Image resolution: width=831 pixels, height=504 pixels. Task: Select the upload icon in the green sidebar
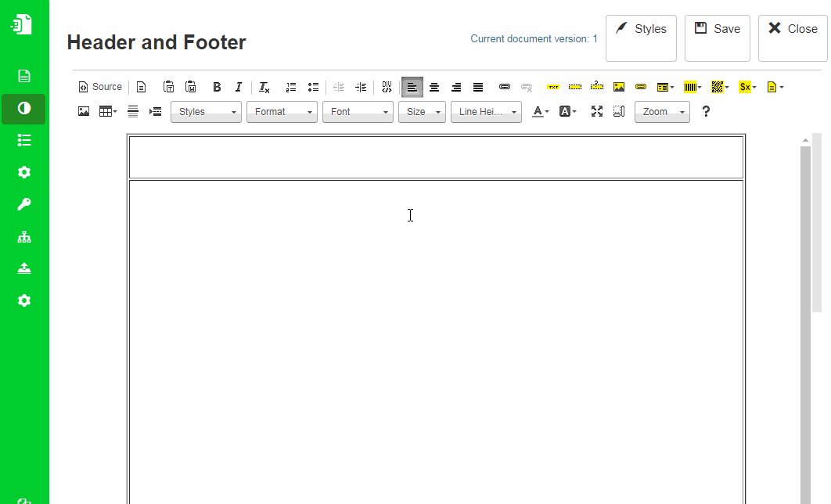point(23,268)
